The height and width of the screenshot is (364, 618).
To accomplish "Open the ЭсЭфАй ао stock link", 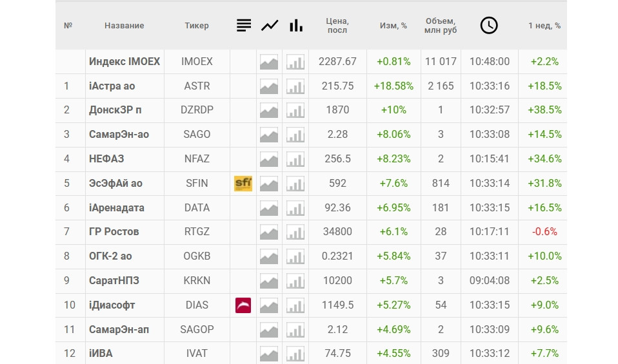I will tap(115, 183).
